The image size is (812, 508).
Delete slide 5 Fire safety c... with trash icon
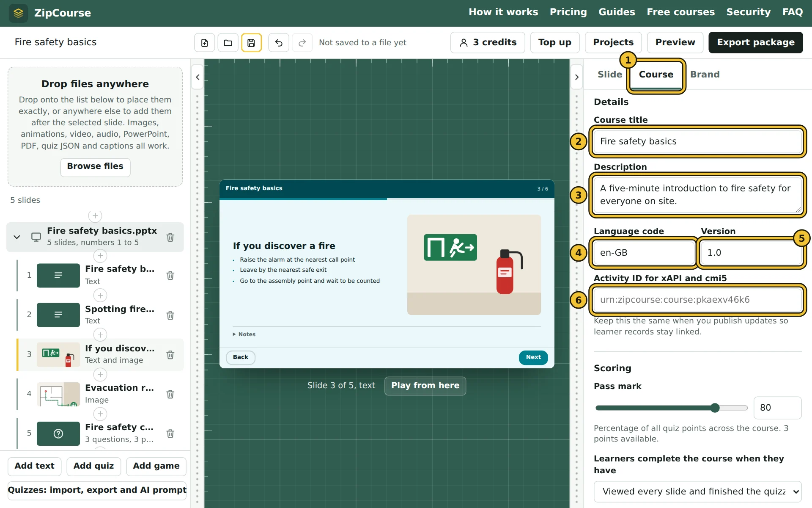(170, 433)
